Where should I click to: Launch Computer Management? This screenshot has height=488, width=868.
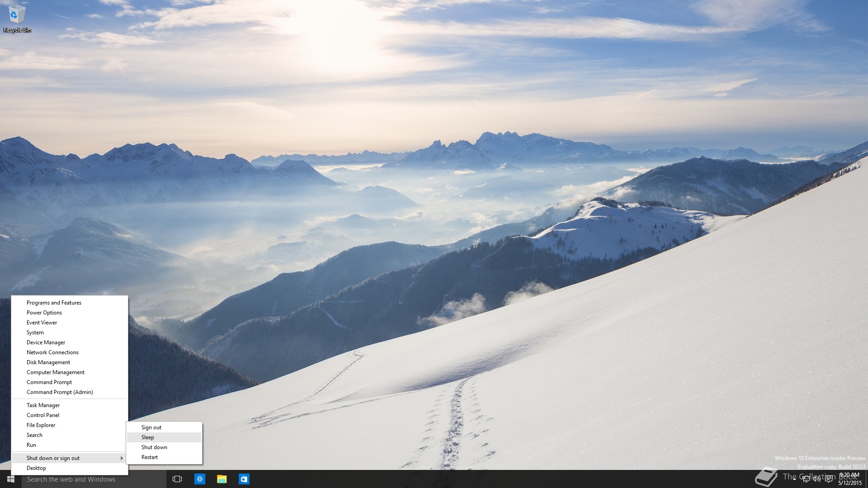coord(70,372)
